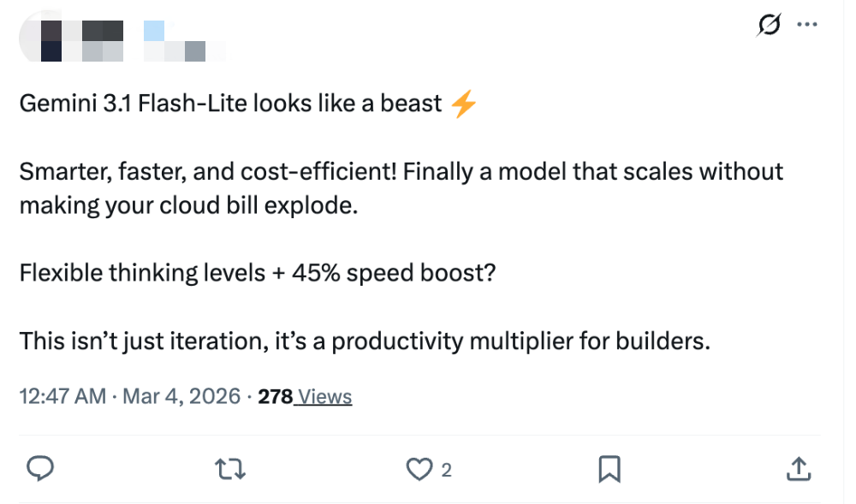This screenshot has width=856, height=504.
Task: Open the 278 Views link
Action: pos(305,396)
